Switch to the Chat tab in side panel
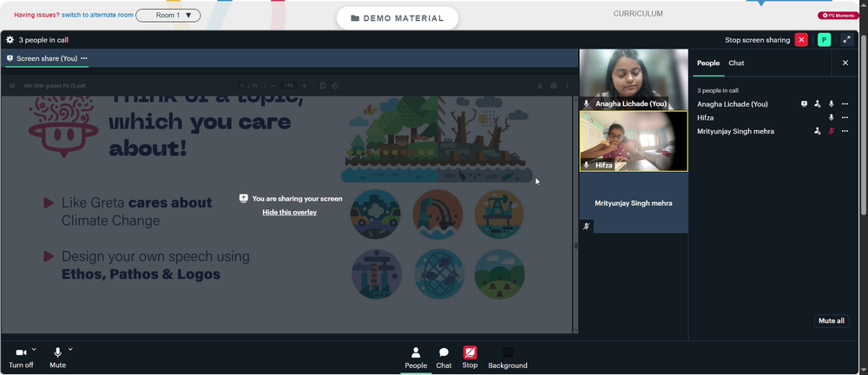Viewport: 868px width, 375px height. [736, 63]
